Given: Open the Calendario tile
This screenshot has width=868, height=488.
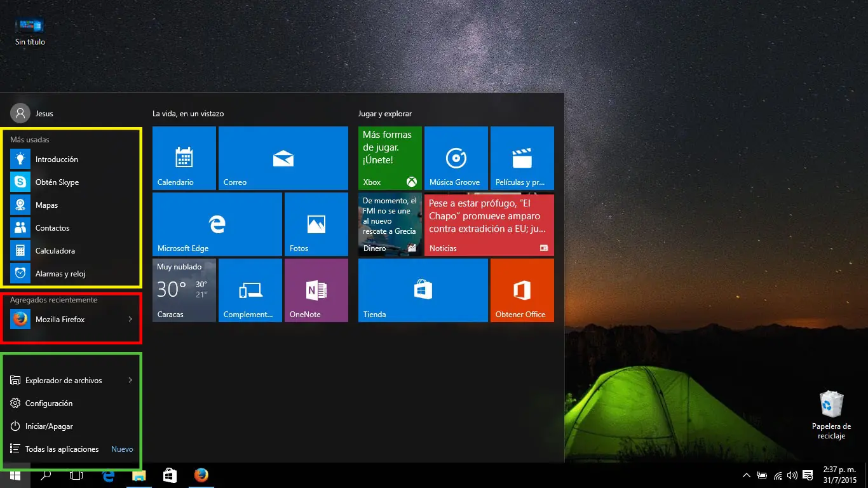Looking at the screenshot, I should click(x=184, y=158).
